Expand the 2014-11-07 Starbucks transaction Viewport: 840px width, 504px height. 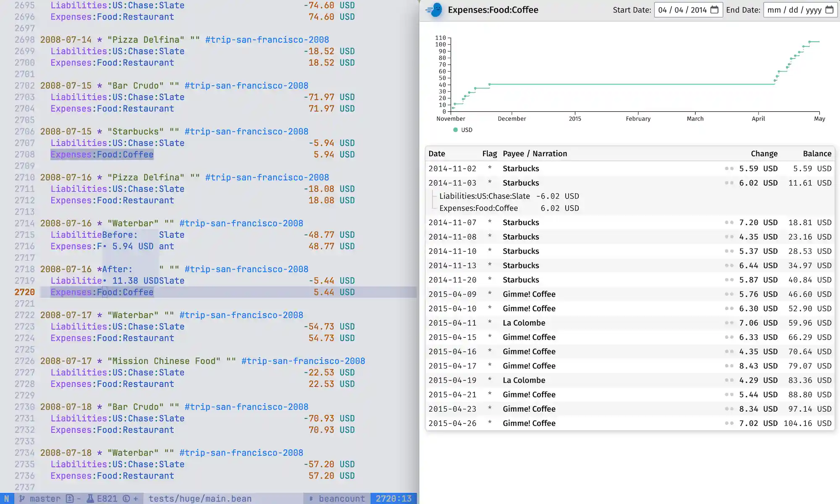coord(521,223)
